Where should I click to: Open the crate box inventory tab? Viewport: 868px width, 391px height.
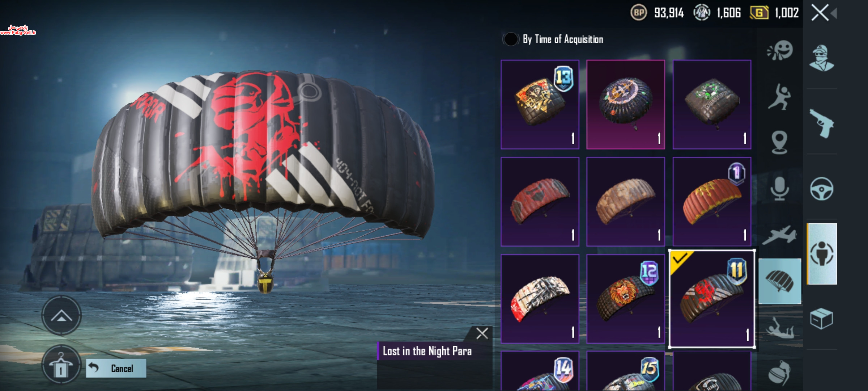coord(821,319)
